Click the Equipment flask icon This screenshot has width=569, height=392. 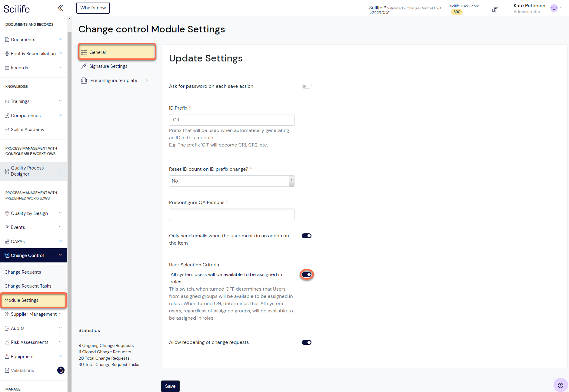coord(7,357)
